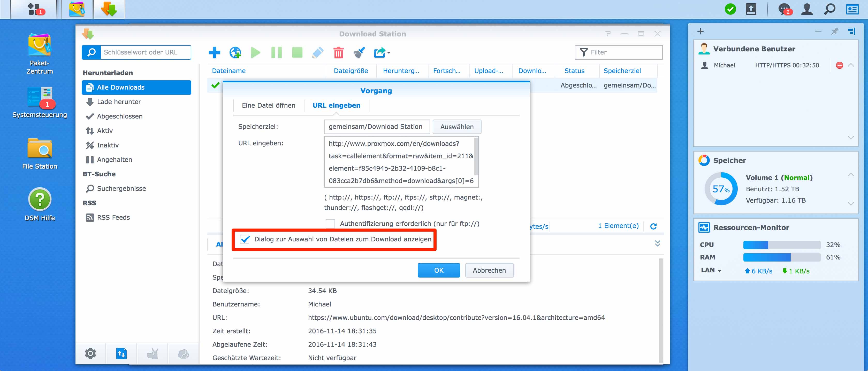This screenshot has height=371, width=868.
Task: Open RSS Feeds in the sidebar
Action: tap(136, 218)
